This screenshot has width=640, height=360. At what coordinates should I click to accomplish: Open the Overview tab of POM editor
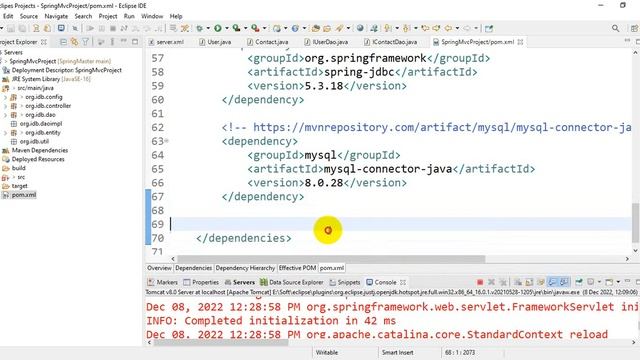pos(159,268)
